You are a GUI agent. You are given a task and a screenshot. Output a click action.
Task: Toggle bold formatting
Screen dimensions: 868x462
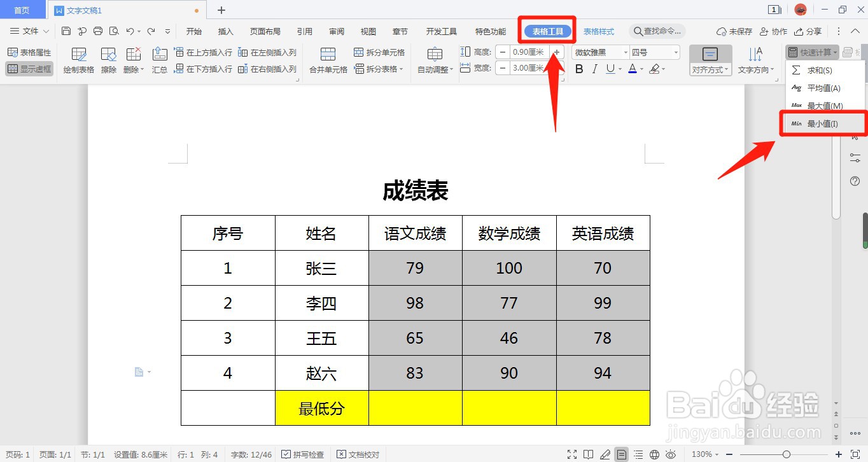(x=578, y=69)
